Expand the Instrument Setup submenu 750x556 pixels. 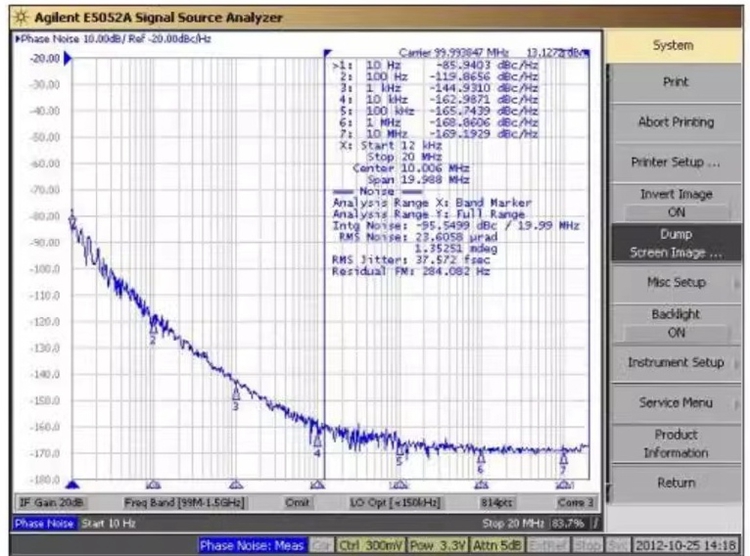point(675,363)
